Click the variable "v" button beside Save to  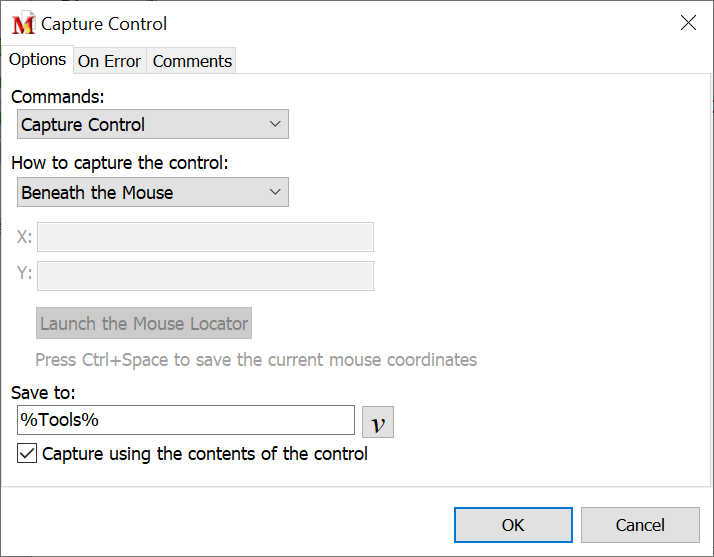click(377, 422)
